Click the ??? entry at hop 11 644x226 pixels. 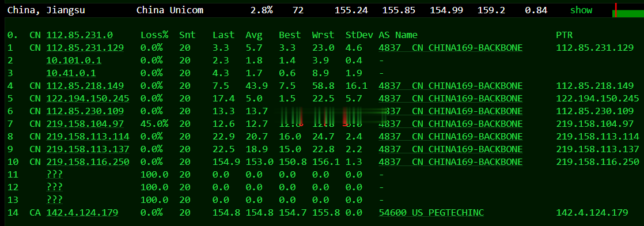coord(55,175)
